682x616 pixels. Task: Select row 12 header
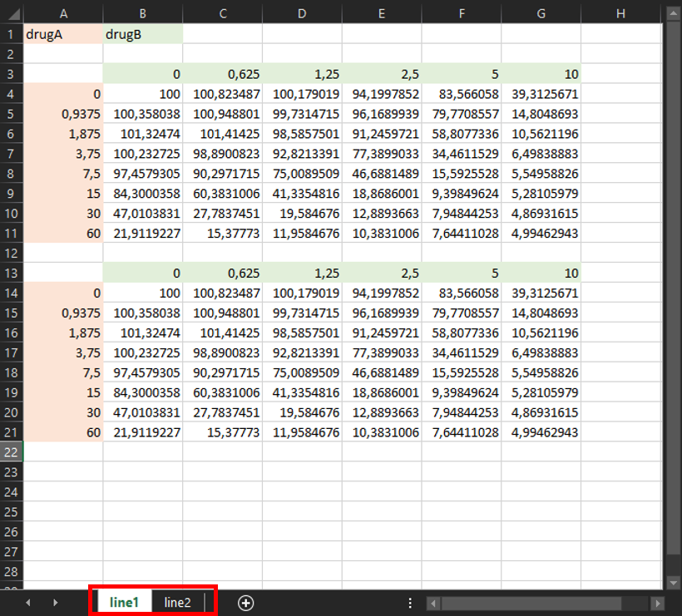click(x=12, y=253)
